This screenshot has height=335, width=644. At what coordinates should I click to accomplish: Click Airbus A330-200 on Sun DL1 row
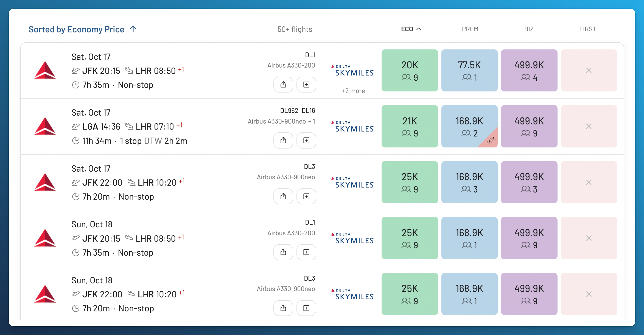point(291,233)
